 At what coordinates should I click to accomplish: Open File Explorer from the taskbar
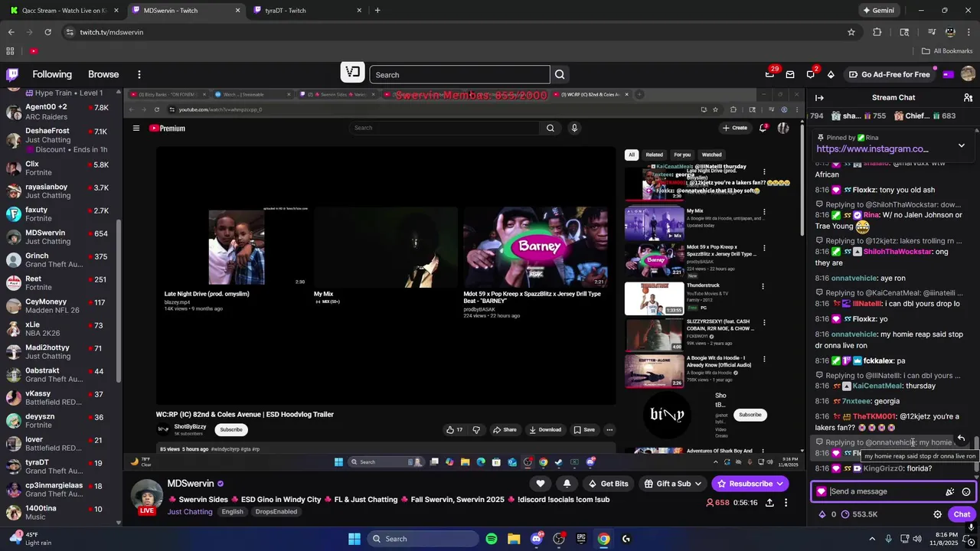[x=514, y=539]
